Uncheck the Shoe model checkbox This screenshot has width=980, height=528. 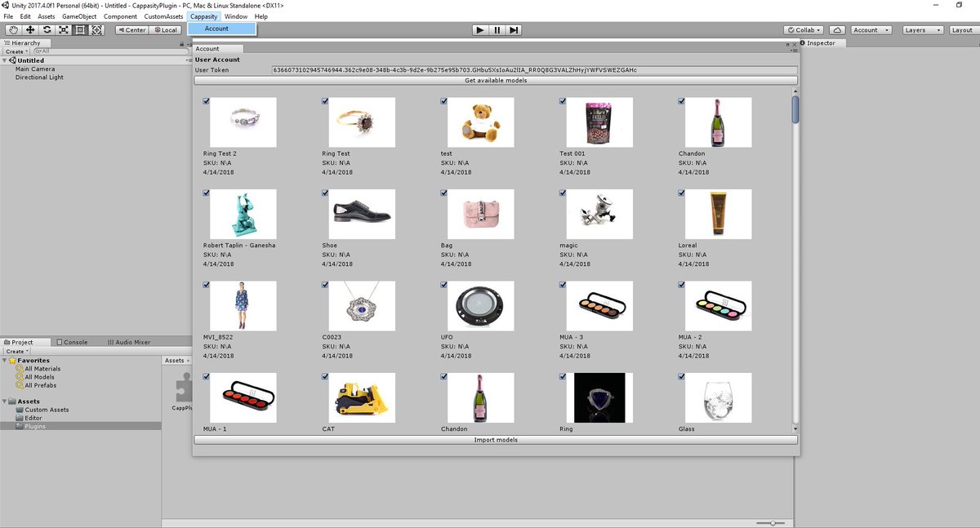coord(325,193)
